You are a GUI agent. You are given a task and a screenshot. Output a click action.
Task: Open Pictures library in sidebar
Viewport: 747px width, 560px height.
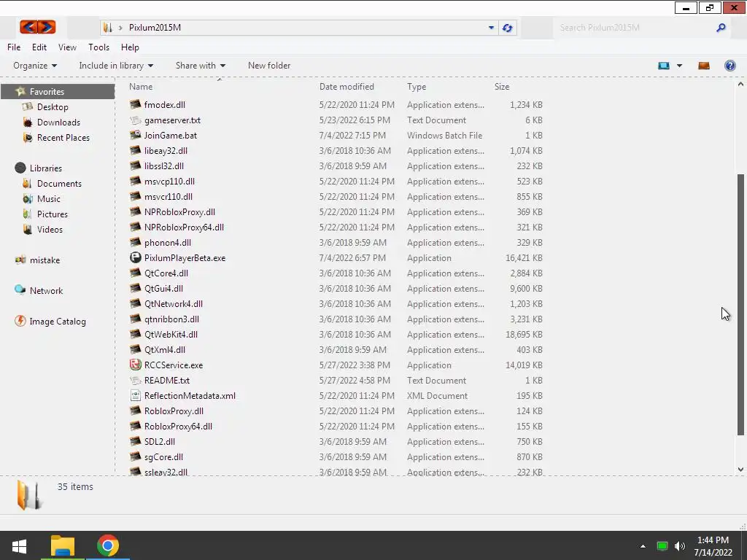(x=52, y=214)
